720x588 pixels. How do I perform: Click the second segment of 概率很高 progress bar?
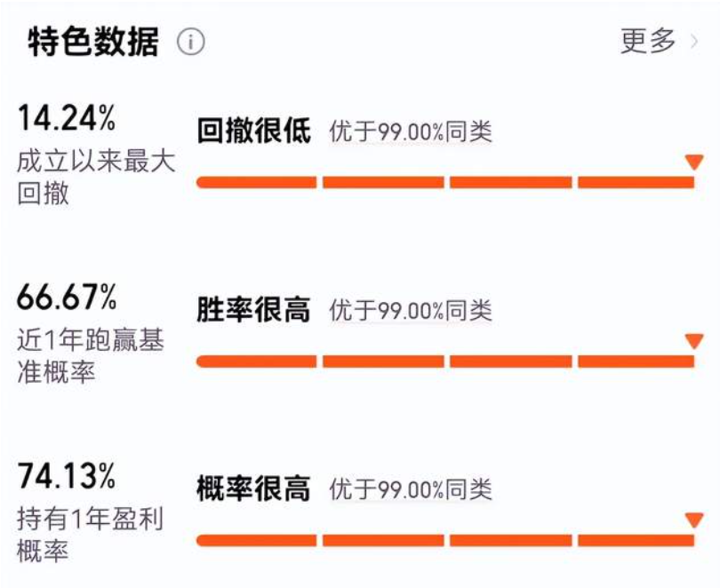coord(383,540)
